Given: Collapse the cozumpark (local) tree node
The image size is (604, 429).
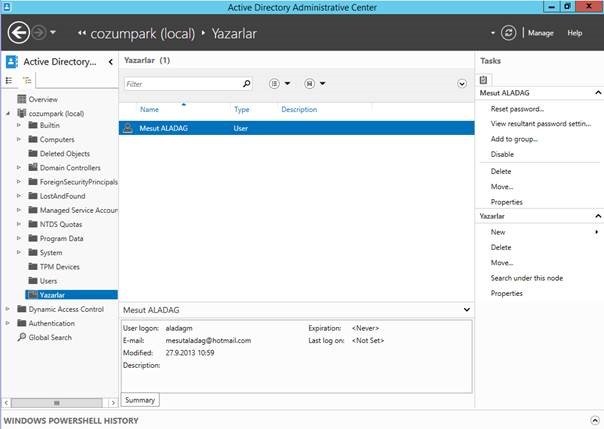Looking at the screenshot, I should 8,114.
